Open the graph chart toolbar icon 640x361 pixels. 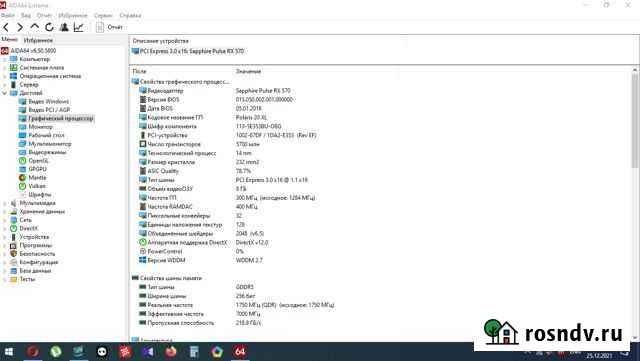[x=78, y=27]
